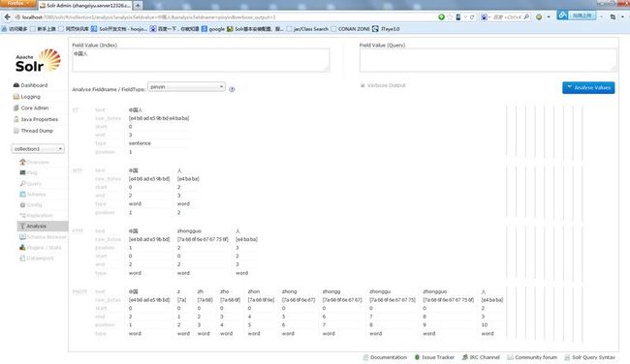Viewport: 630px width, 364px height.
Task: Open the Logging page icon
Action: click(16, 97)
